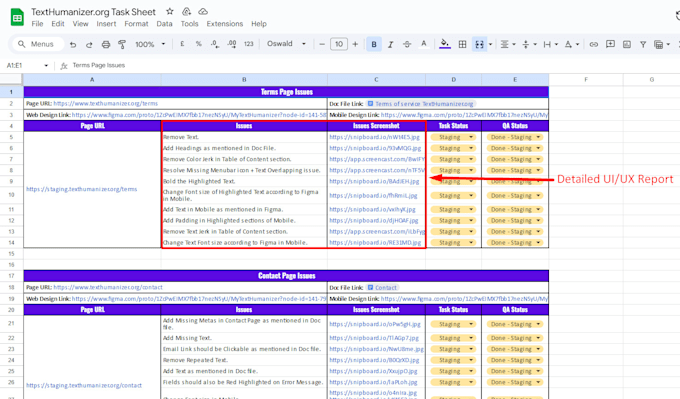Open the Oswald font dropdown
The width and height of the screenshot is (680, 399).
286,44
